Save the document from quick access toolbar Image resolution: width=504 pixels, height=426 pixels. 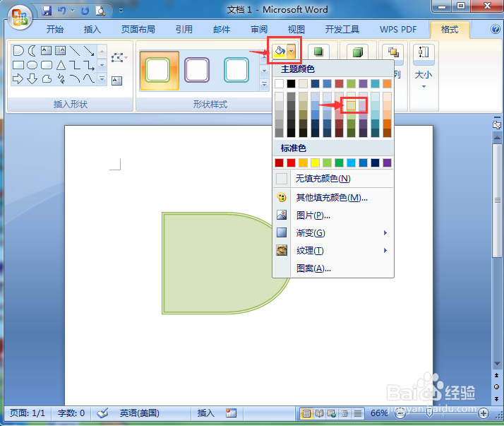(47, 11)
